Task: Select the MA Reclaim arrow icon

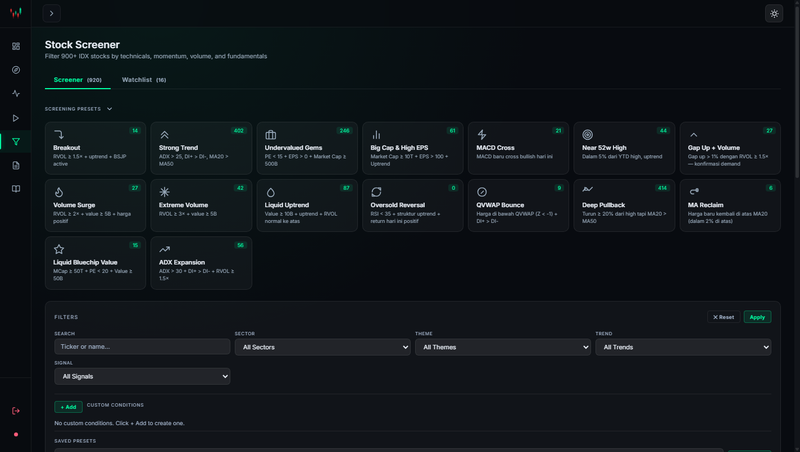Action: [x=693, y=192]
